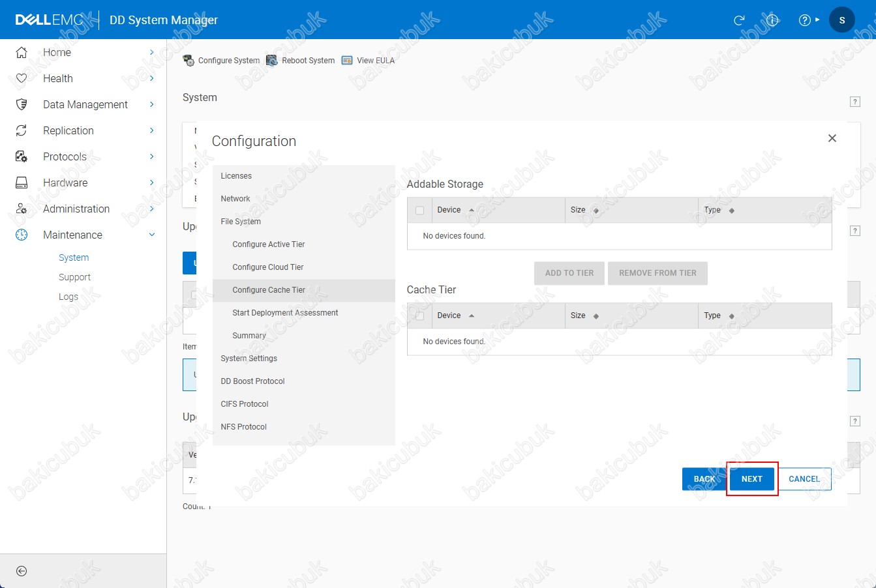Expand the Protocols chevron

(x=151, y=156)
